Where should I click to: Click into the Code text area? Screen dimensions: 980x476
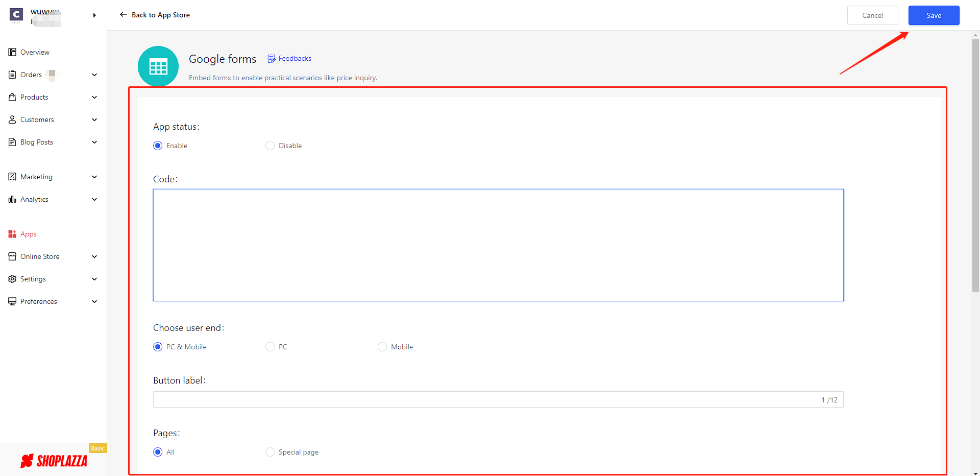point(498,245)
